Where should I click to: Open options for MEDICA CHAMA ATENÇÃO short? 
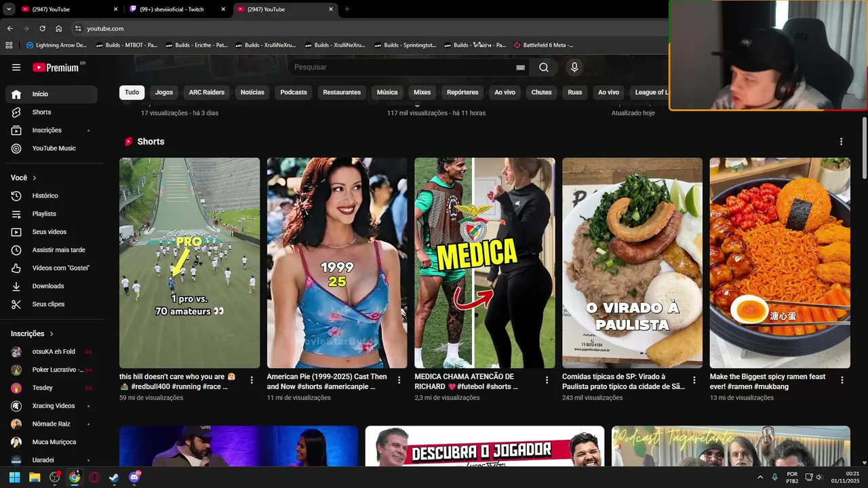(547, 380)
